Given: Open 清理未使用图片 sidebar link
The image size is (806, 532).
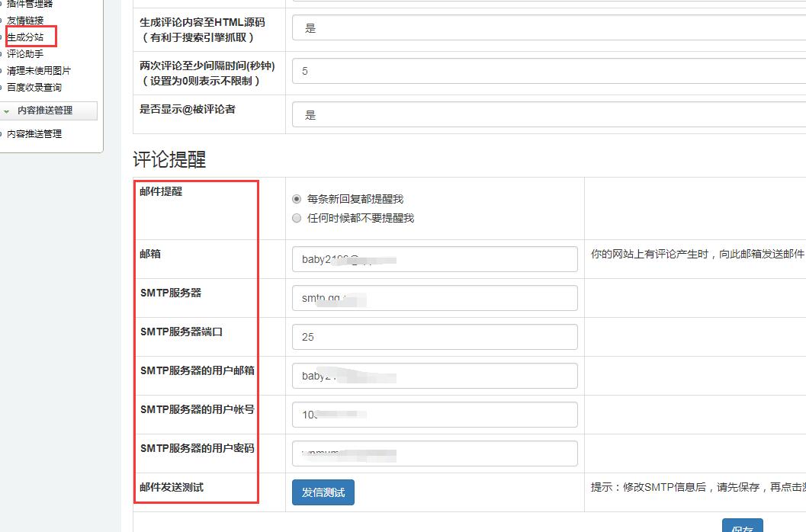Looking at the screenshot, I should pos(39,70).
